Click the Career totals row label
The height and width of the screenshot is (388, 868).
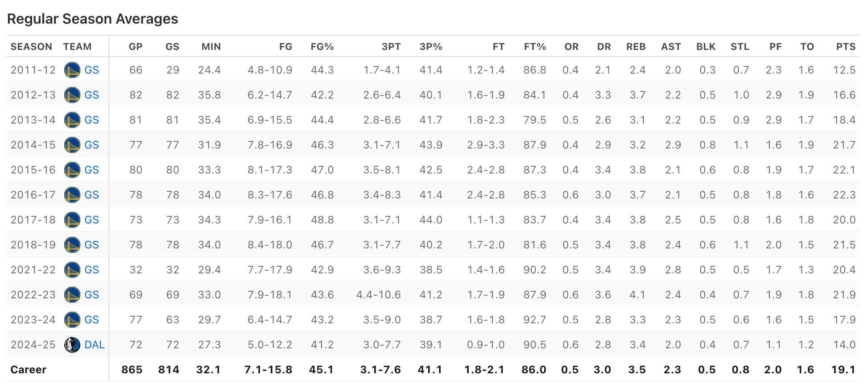29,370
